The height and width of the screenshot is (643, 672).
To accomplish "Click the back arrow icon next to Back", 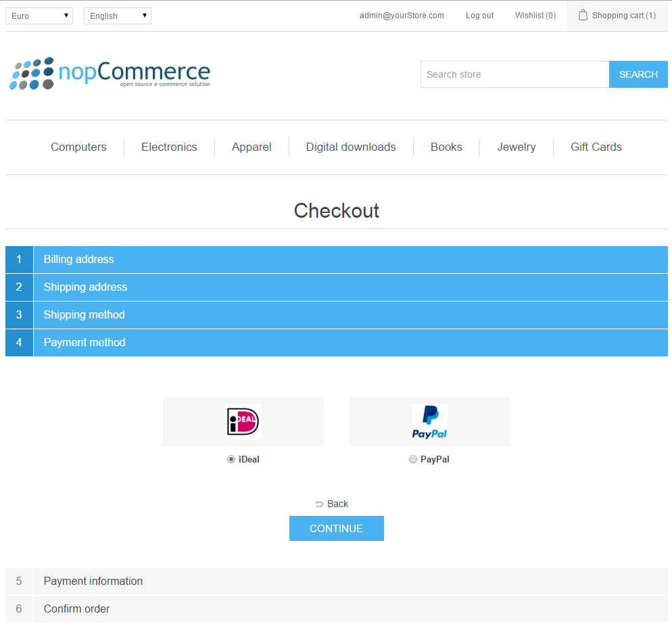I will pos(319,504).
